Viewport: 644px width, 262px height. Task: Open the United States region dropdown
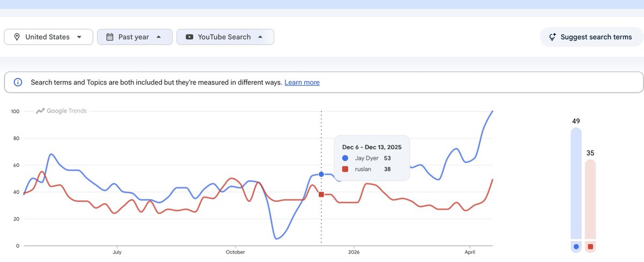(x=48, y=37)
